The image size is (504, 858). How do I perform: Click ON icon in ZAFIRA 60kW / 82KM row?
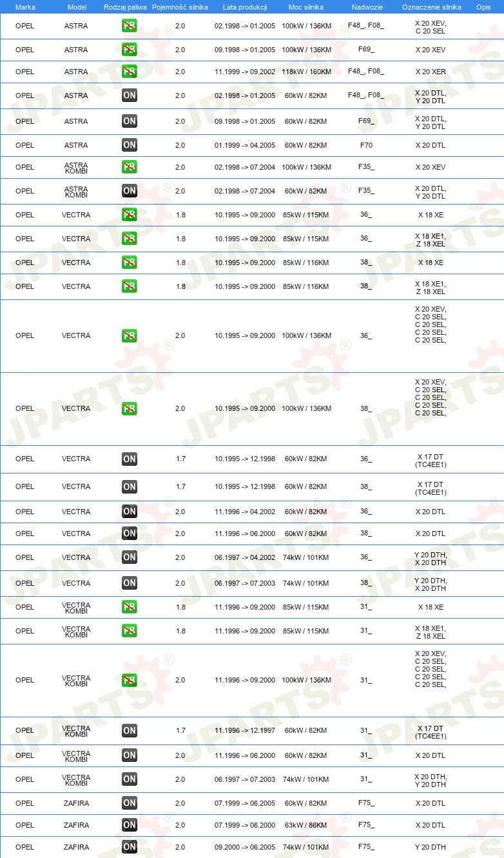coord(130,803)
